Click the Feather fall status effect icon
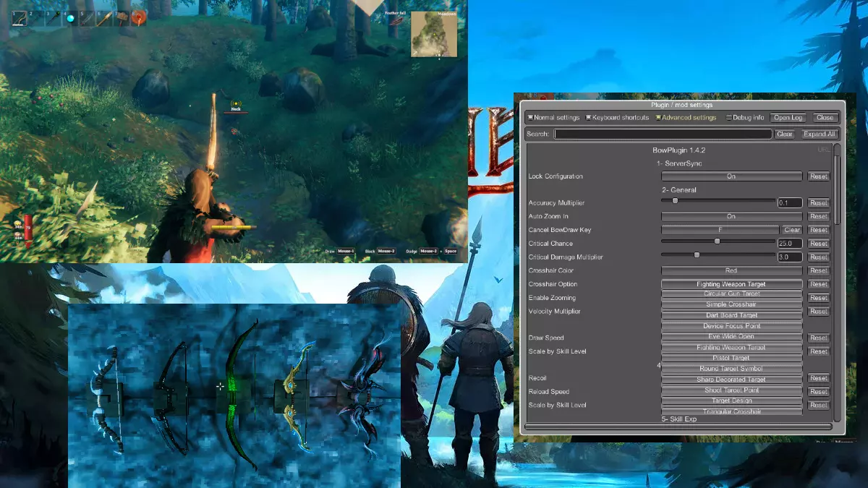This screenshot has width=868, height=488. (396, 20)
